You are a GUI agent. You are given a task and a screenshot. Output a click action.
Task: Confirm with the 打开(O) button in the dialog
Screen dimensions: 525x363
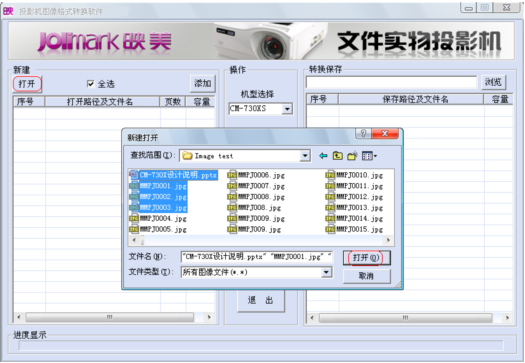[366, 258]
